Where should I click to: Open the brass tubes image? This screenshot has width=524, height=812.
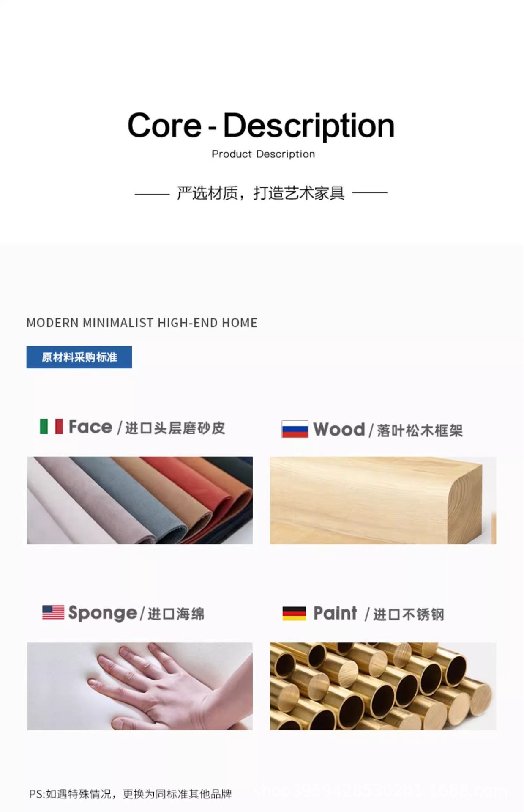[383, 686]
